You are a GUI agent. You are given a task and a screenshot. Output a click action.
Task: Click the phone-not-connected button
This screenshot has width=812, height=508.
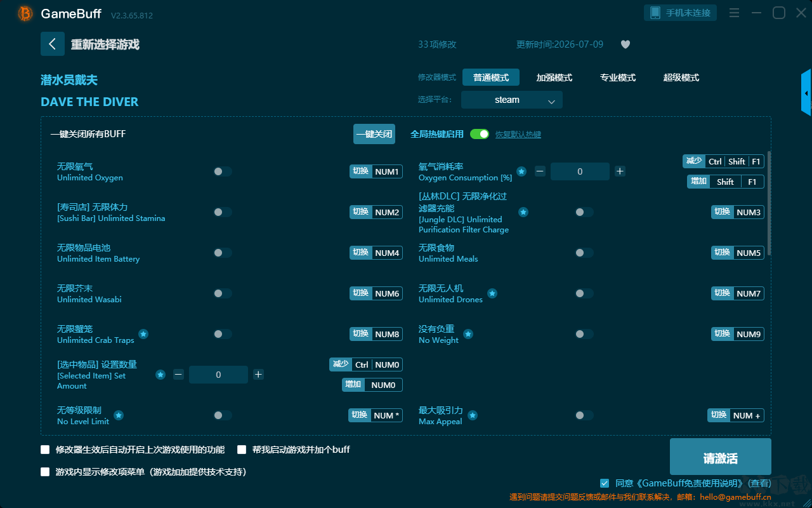coord(681,13)
